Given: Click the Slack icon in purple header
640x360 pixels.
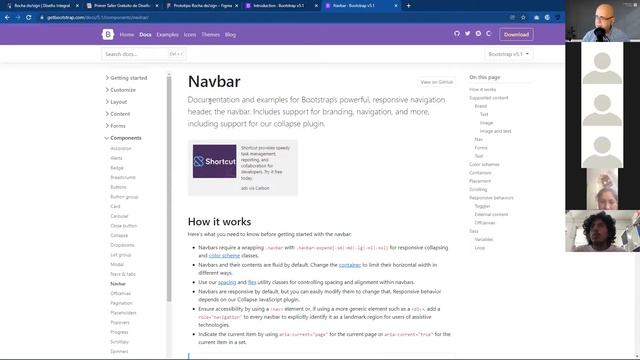Looking at the screenshot, I should pyautogui.click(x=478, y=33).
